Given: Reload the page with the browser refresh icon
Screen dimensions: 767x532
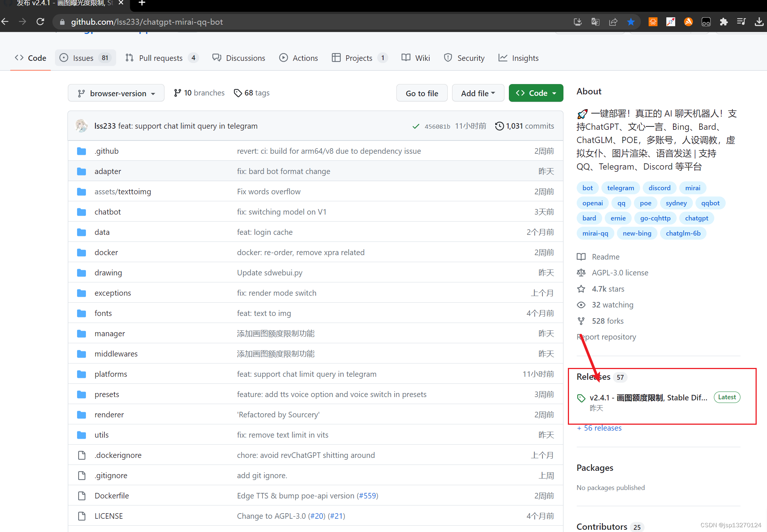Looking at the screenshot, I should [40, 22].
